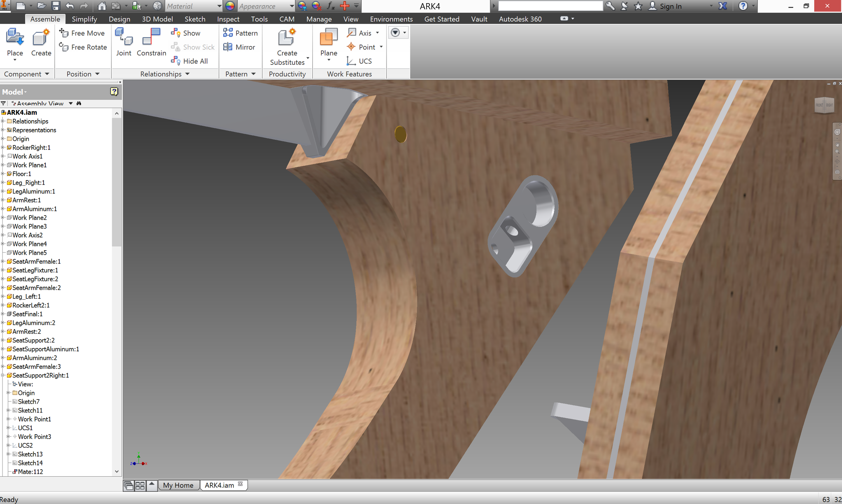Switch to the 3D Model ribbon tab
This screenshot has width=842, height=504.
click(157, 19)
